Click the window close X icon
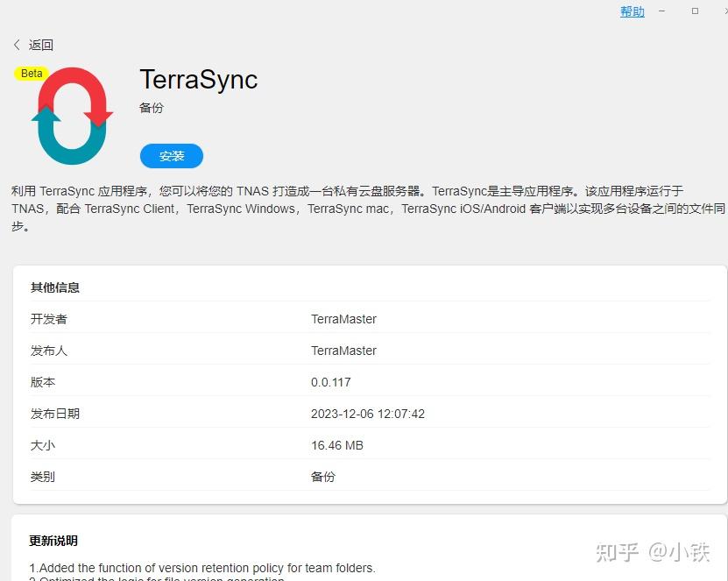 coord(724,11)
